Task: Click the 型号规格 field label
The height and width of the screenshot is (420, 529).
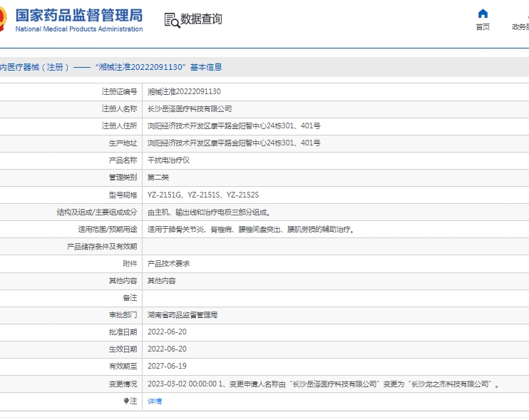Action: 123,195
